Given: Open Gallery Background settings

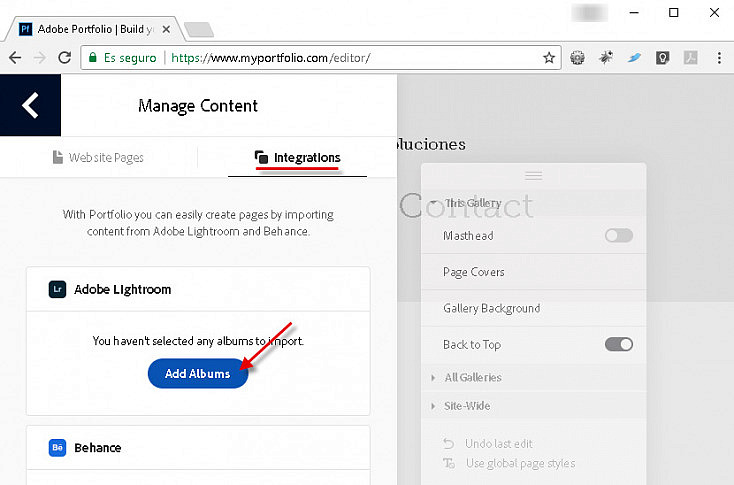Looking at the screenshot, I should pyautogui.click(x=534, y=308).
